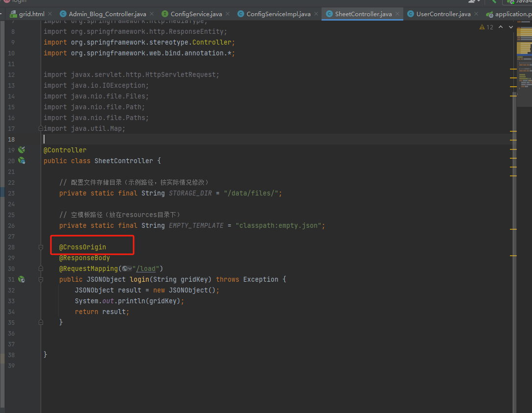Click the Spring gutter icon on line 20
Image resolution: width=532 pixels, height=413 pixels.
click(x=22, y=161)
